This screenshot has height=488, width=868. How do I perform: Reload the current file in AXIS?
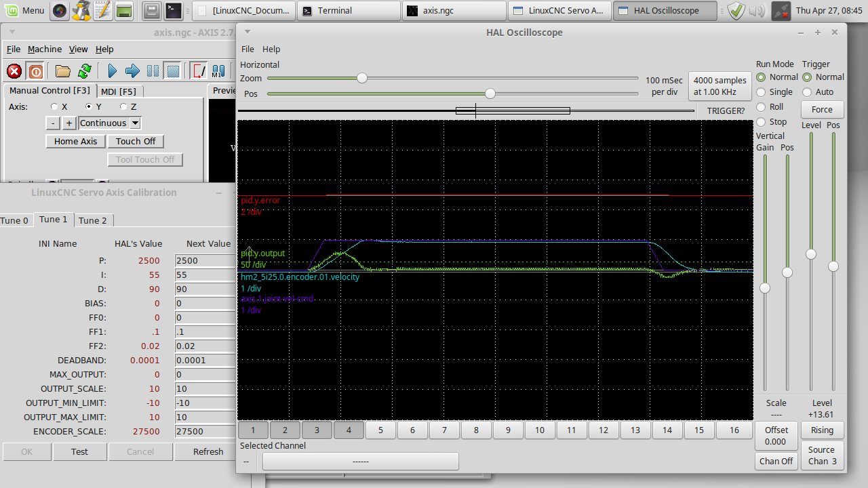pos(85,70)
